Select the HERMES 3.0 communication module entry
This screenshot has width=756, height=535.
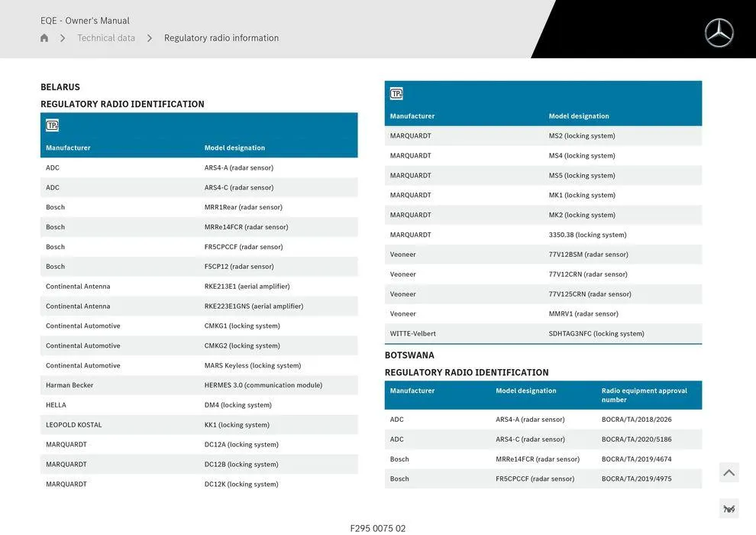click(x=263, y=385)
